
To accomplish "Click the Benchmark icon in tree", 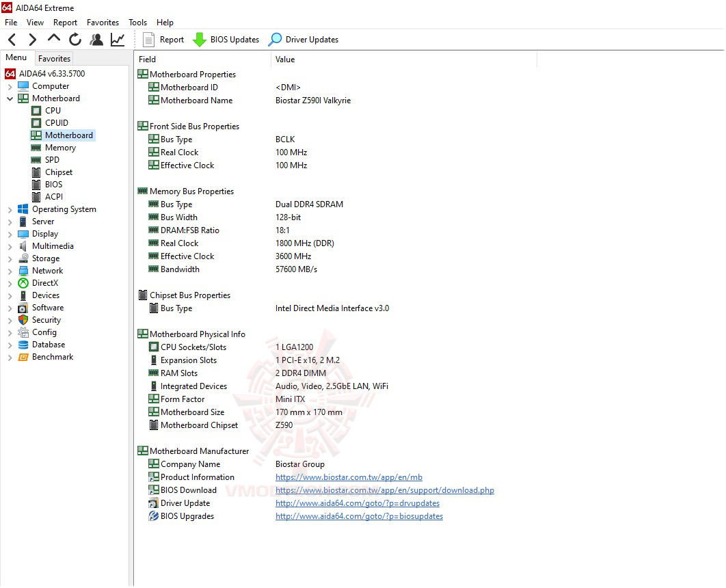I will tap(23, 357).
